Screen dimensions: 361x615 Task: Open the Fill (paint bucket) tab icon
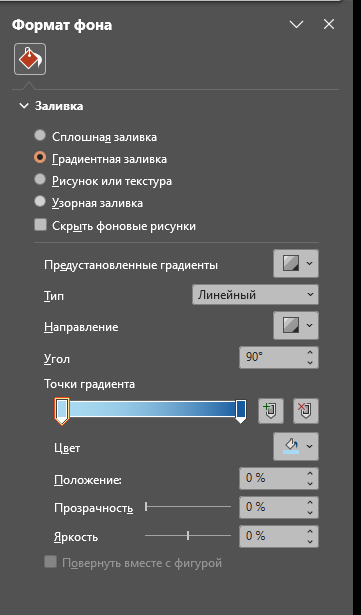point(30,59)
